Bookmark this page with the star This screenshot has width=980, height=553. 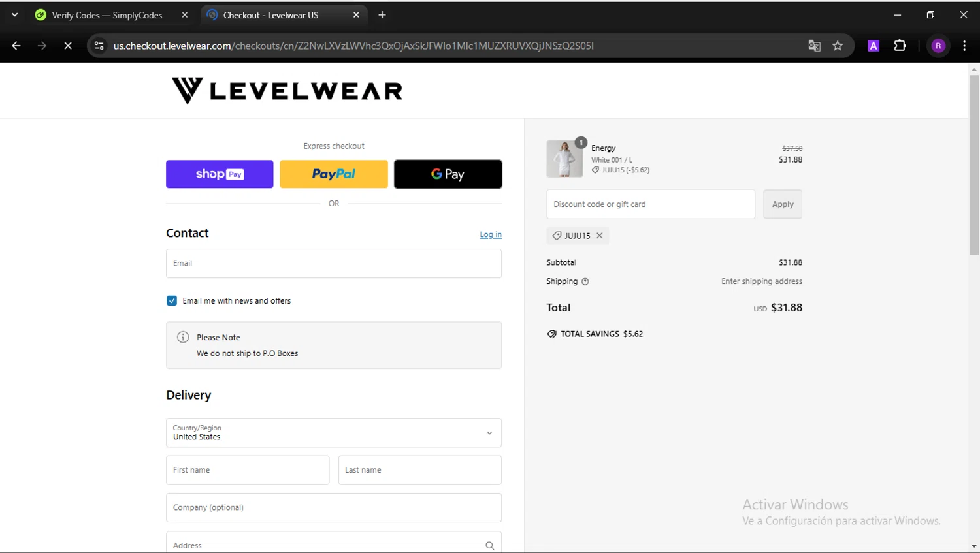tap(838, 46)
